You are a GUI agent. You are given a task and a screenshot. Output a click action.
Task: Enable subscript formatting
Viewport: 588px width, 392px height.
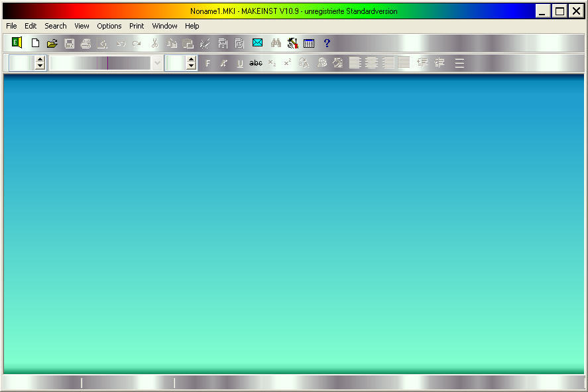coord(271,63)
